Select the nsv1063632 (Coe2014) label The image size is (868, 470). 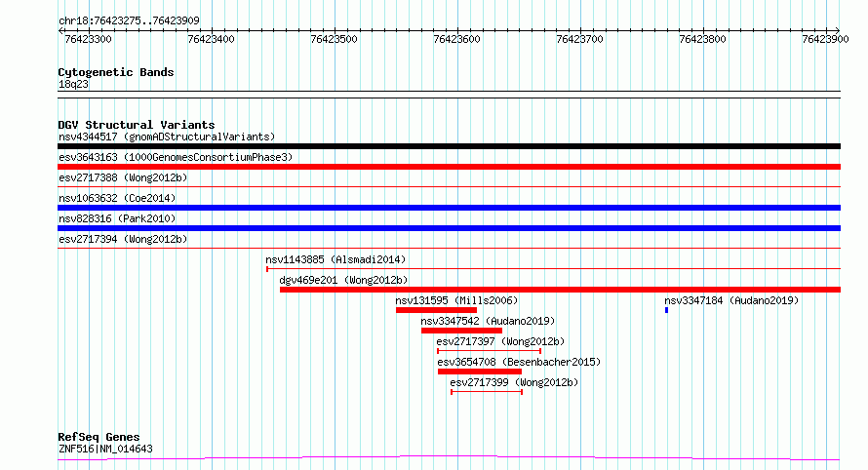click(x=117, y=198)
